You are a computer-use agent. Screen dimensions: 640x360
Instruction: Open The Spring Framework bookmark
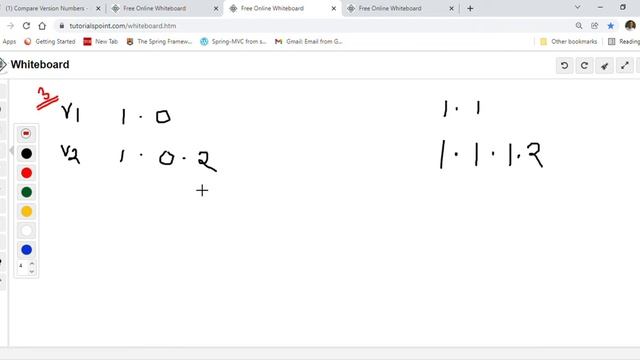[159, 42]
